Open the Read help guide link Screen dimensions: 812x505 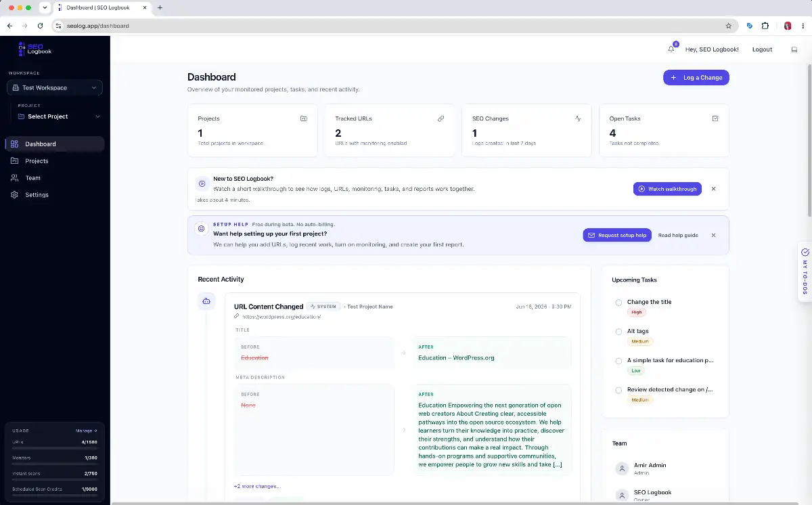678,235
